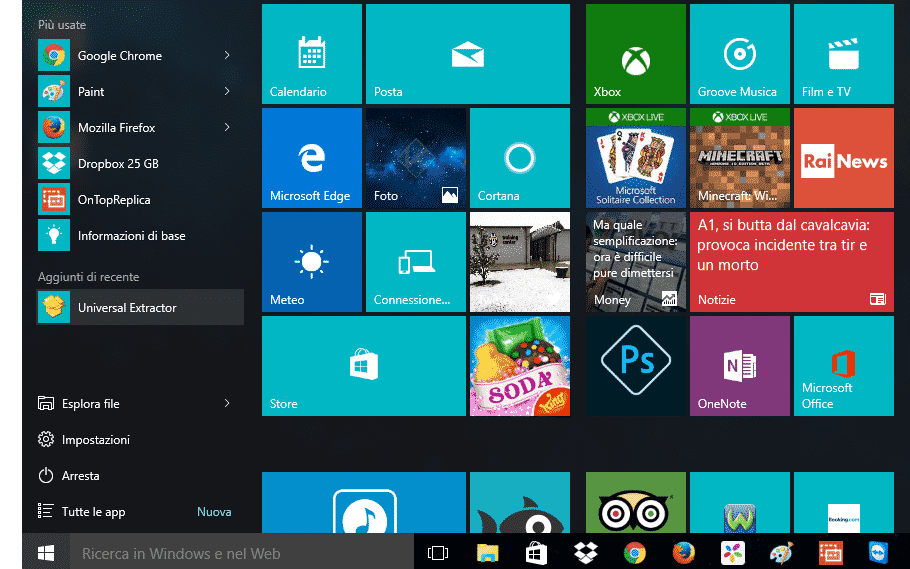Expand Esplora file submenu arrow
The width and height of the screenshot is (910, 569).
tap(227, 403)
